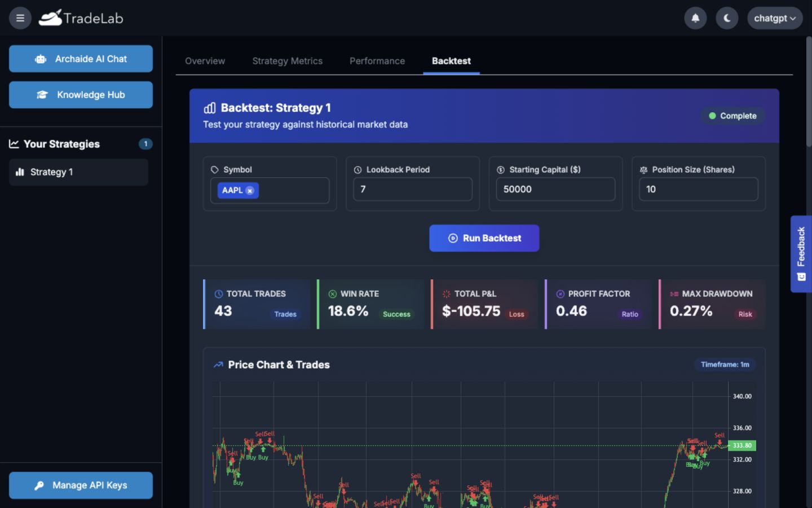
Task: Open the hamburger menu icon
Action: click(x=20, y=18)
